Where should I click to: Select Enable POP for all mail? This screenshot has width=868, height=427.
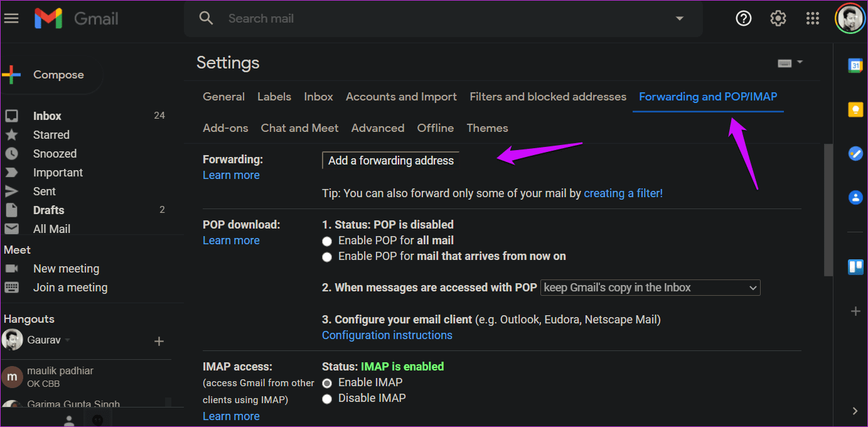[326, 241]
